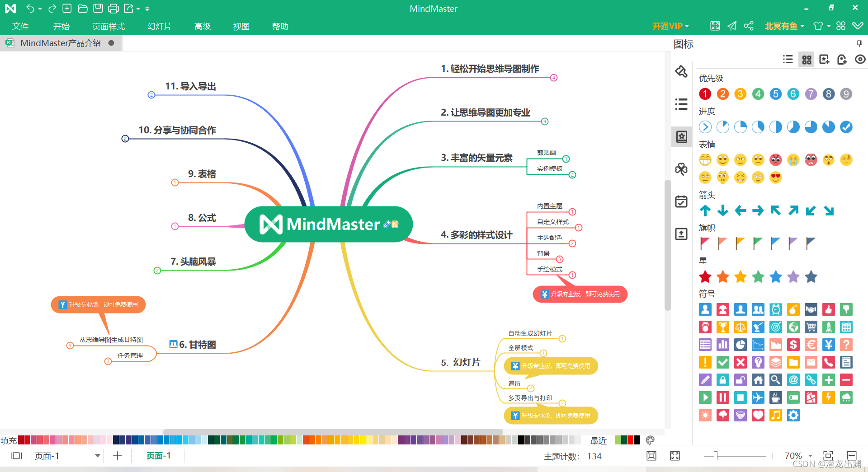The width and height of the screenshot is (868, 472).
Task: Open the 开始 menu
Action: click(61, 26)
